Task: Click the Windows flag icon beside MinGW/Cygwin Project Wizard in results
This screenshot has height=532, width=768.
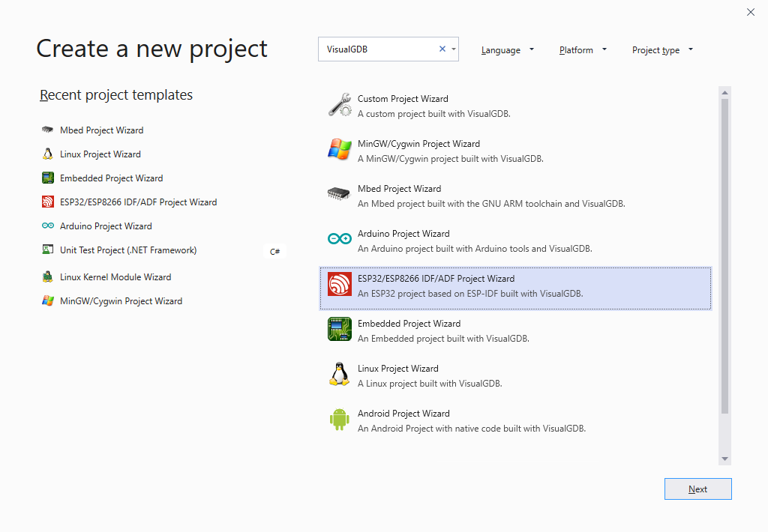Action: [340, 150]
